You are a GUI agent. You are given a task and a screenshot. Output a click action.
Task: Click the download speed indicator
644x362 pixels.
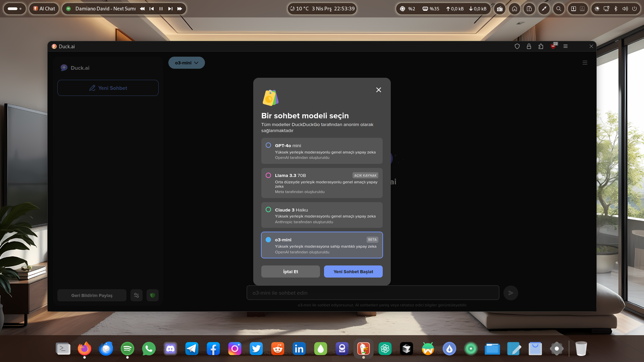(x=478, y=9)
